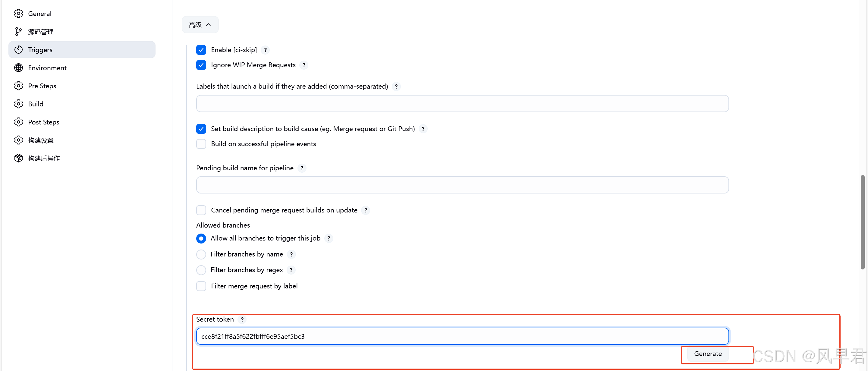Click the 源码管理 branch icon

click(18, 32)
